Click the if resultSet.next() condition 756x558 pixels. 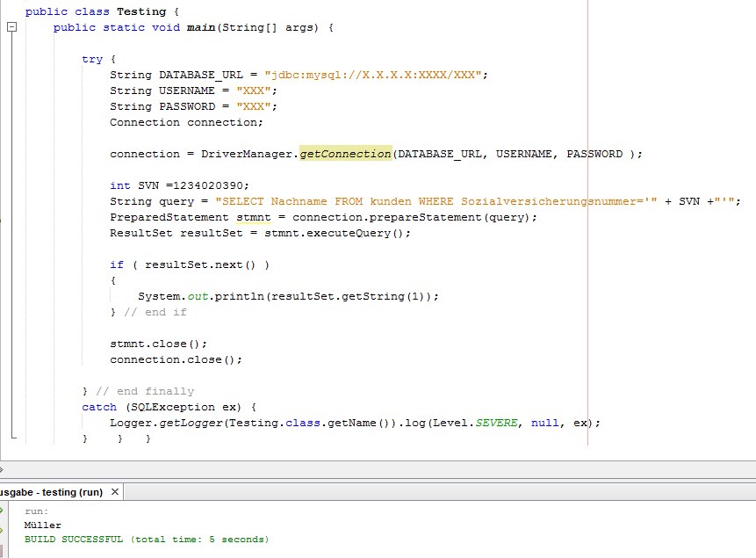coord(190,265)
